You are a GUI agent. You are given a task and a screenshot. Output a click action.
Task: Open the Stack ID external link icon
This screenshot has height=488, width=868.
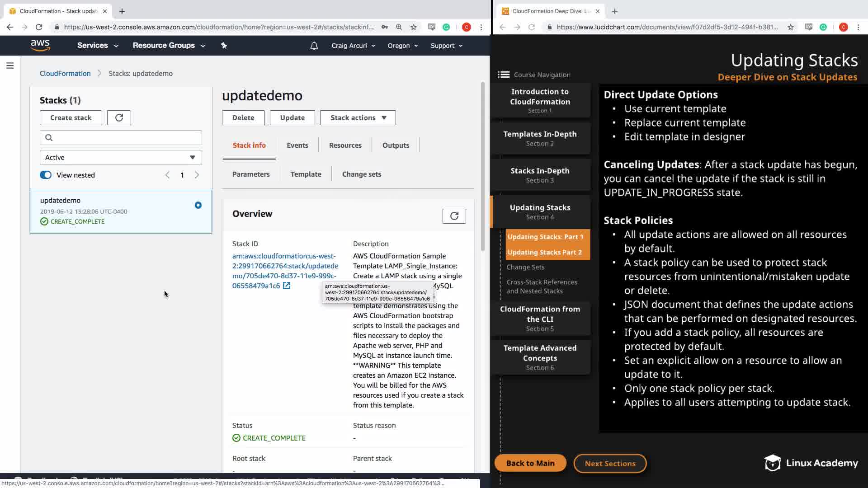[x=287, y=286]
